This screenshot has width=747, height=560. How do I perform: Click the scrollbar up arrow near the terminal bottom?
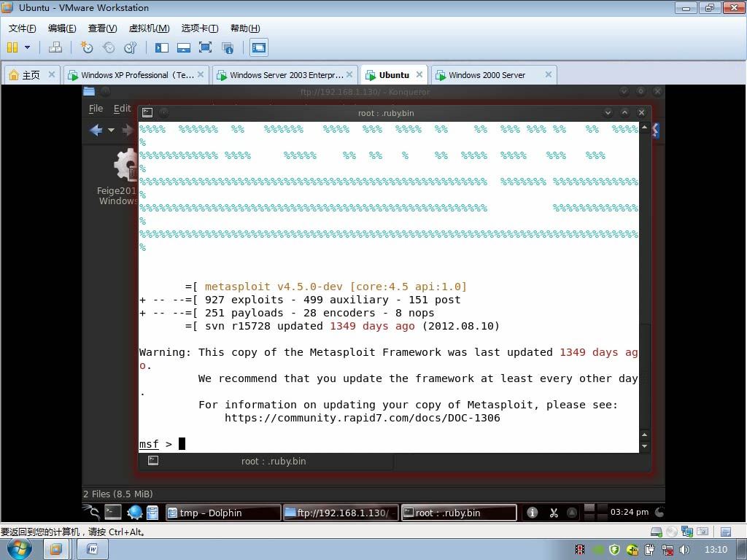[645, 435]
